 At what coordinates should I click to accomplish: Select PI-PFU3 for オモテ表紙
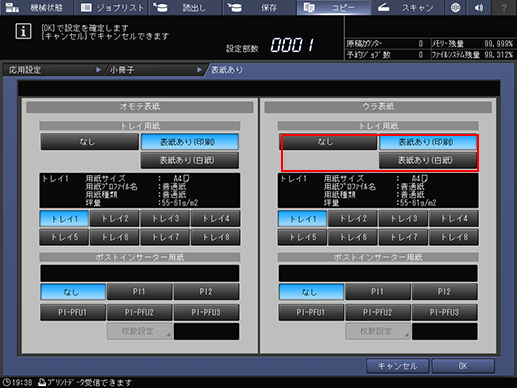tap(206, 312)
